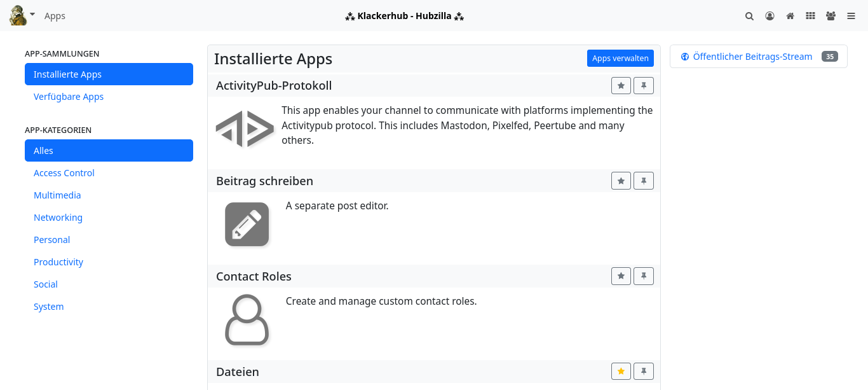Click the globe icon beside Öffentlicher Beitrags-Stream
Viewport: 868px width, 390px height.
tap(684, 57)
